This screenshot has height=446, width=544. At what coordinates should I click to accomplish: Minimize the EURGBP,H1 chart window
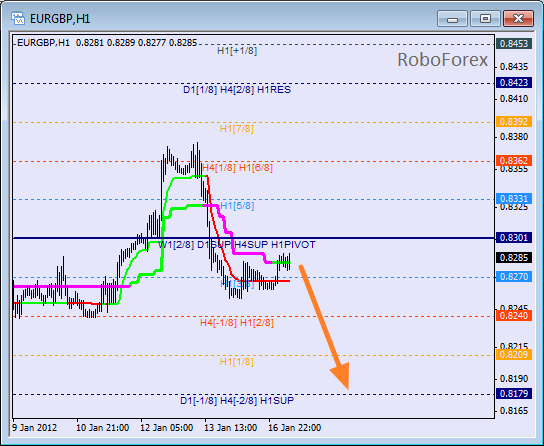click(452, 18)
